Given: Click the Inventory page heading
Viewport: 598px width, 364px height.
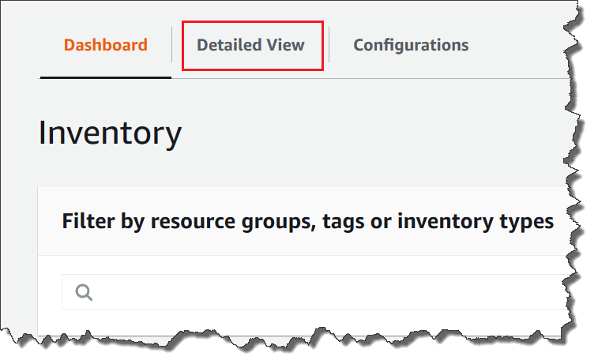Looking at the screenshot, I should (110, 133).
